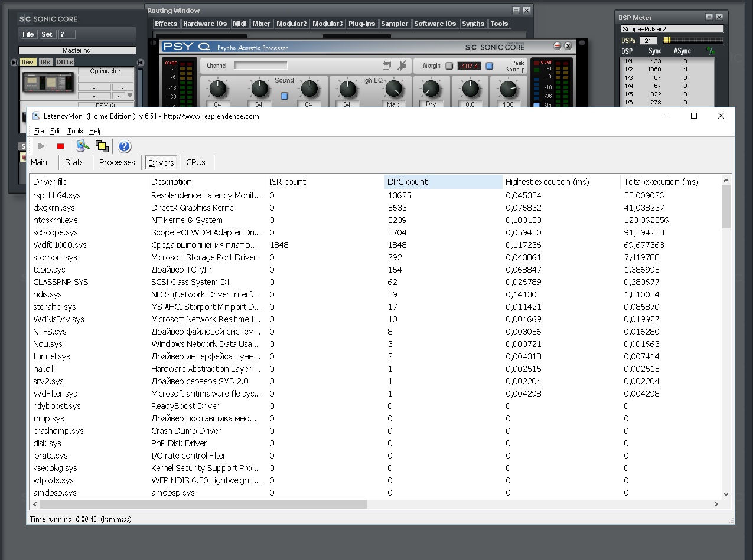Click the green percent icon in DSP Meter

(710, 51)
